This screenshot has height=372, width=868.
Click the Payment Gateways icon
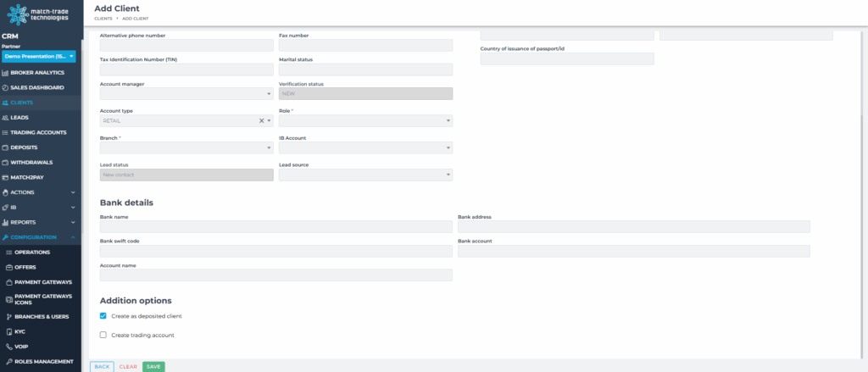[8, 282]
